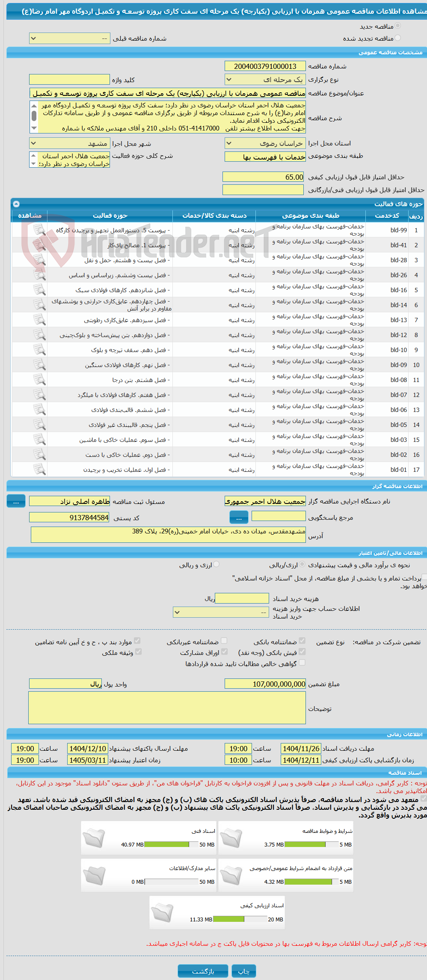Open the view icon for row bld-01

(39, 470)
